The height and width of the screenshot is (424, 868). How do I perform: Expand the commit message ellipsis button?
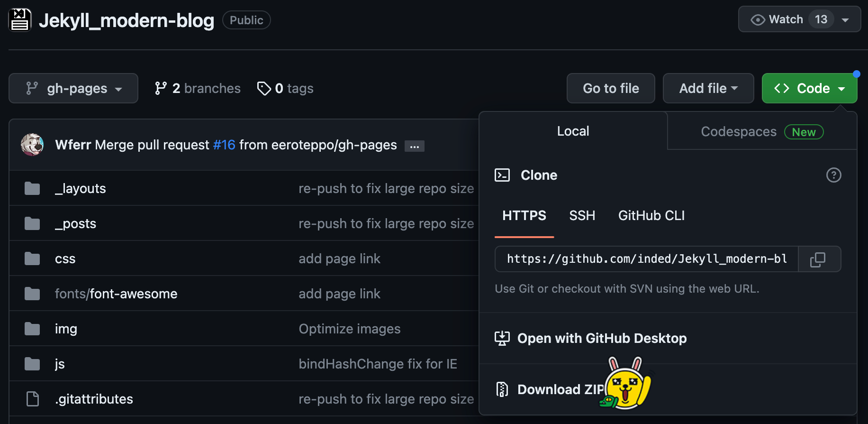(x=415, y=146)
